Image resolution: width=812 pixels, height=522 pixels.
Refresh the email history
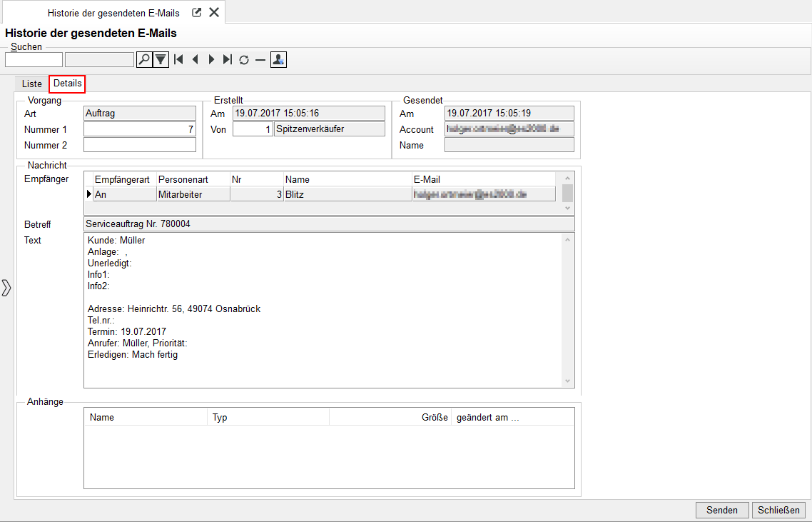[244, 59]
